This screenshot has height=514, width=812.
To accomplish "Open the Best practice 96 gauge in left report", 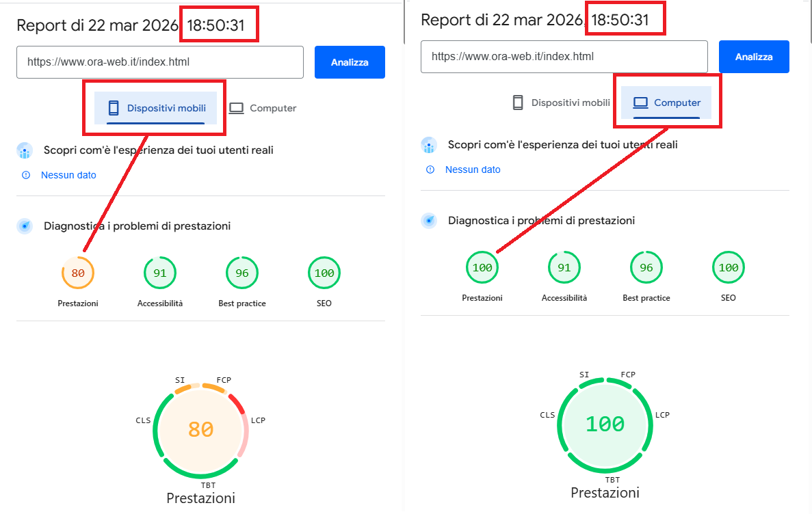I will point(242,273).
